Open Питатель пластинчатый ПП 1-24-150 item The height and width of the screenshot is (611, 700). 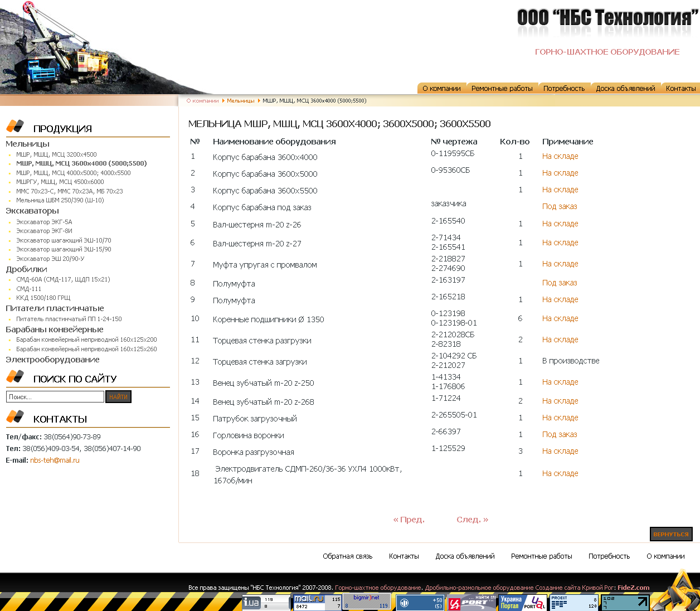pos(69,319)
